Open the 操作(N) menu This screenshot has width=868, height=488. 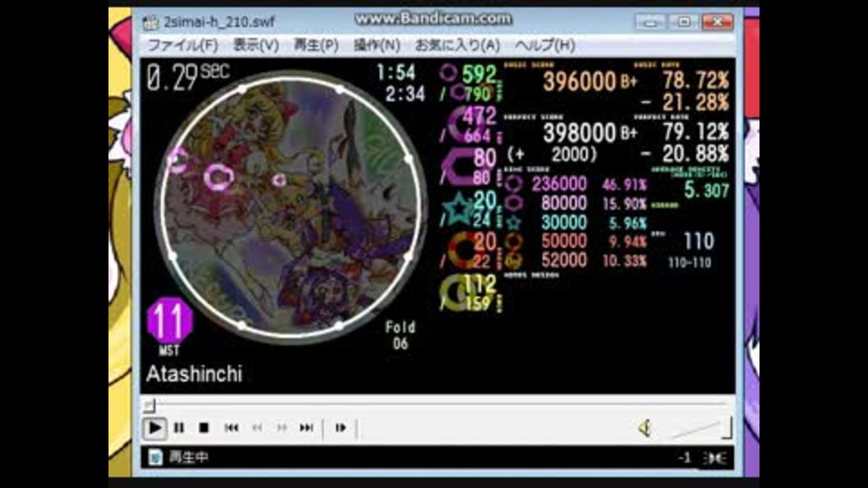click(x=376, y=45)
